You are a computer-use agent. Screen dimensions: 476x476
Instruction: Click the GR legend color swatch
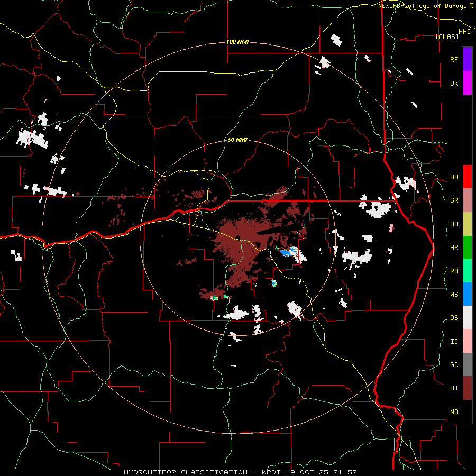467,200
